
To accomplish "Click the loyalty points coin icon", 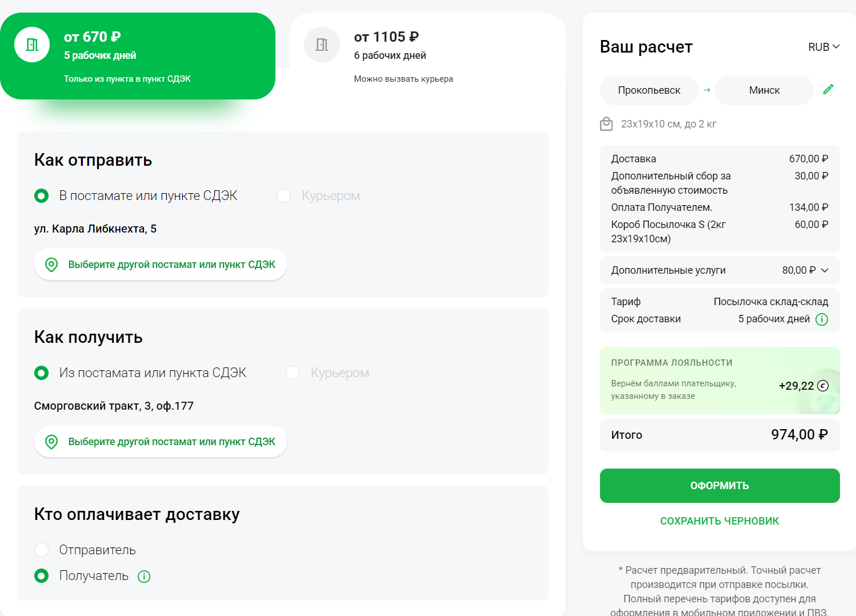I will tap(823, 386).
